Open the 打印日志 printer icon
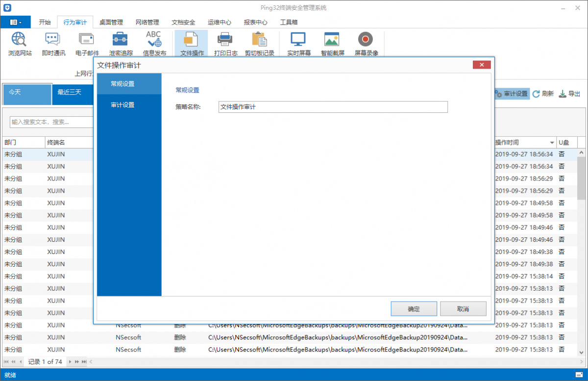588x381 pixels. pyautogui.click(x=225, y=44)
